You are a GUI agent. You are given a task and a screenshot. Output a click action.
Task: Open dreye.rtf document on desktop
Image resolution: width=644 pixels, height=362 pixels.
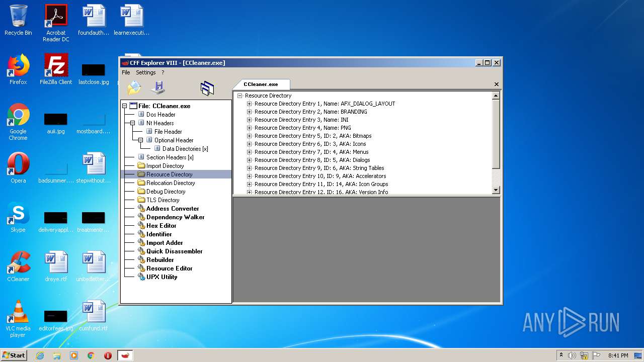point(56,266)
